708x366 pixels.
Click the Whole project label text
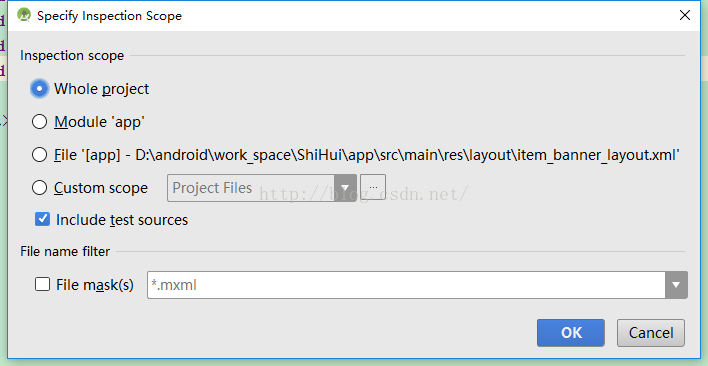pyautogui.click(x=102, y=89)
